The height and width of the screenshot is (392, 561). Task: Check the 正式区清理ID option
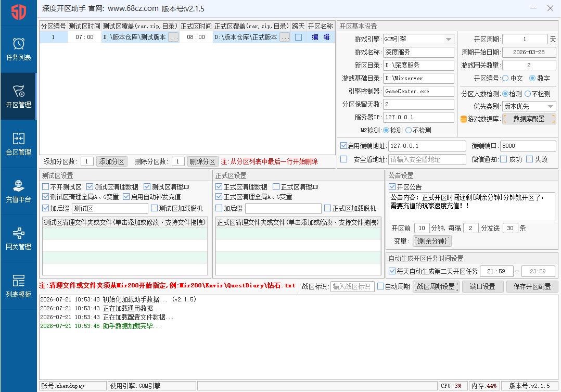(x=276, y=187)
